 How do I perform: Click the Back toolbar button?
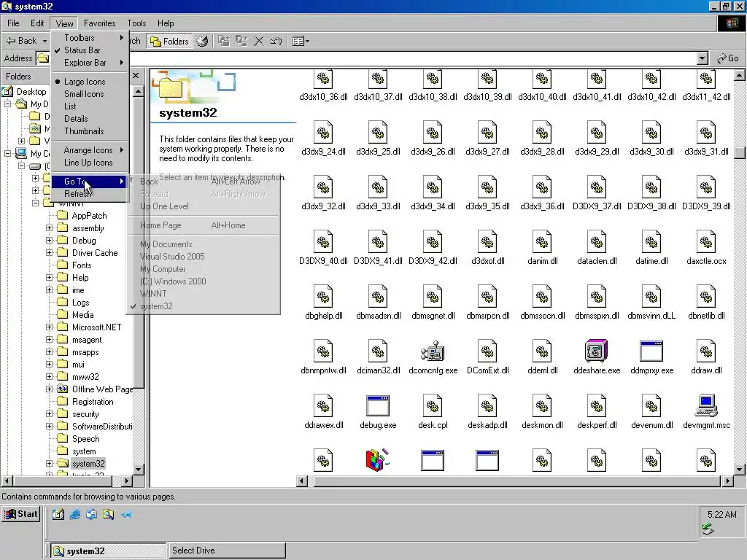(x=21, y=41)
